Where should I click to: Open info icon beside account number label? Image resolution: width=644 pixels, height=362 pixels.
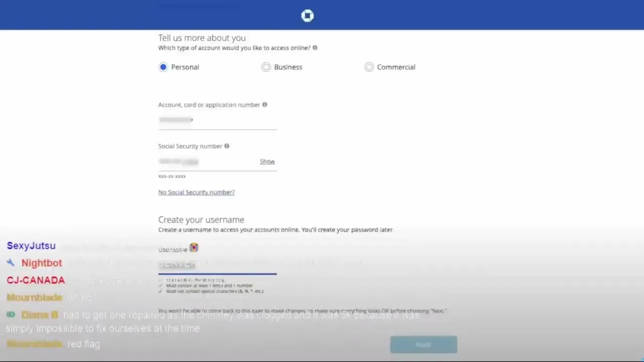[265, 105]
